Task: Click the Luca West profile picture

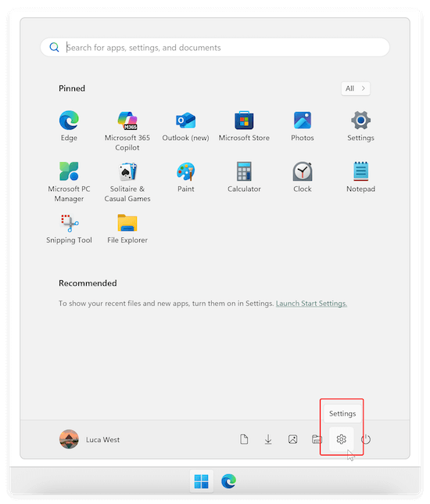Action: 69,439
